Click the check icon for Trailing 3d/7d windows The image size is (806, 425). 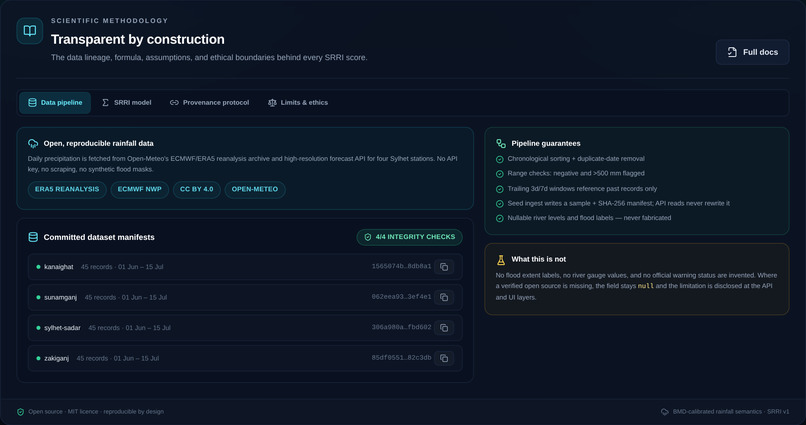499,189
